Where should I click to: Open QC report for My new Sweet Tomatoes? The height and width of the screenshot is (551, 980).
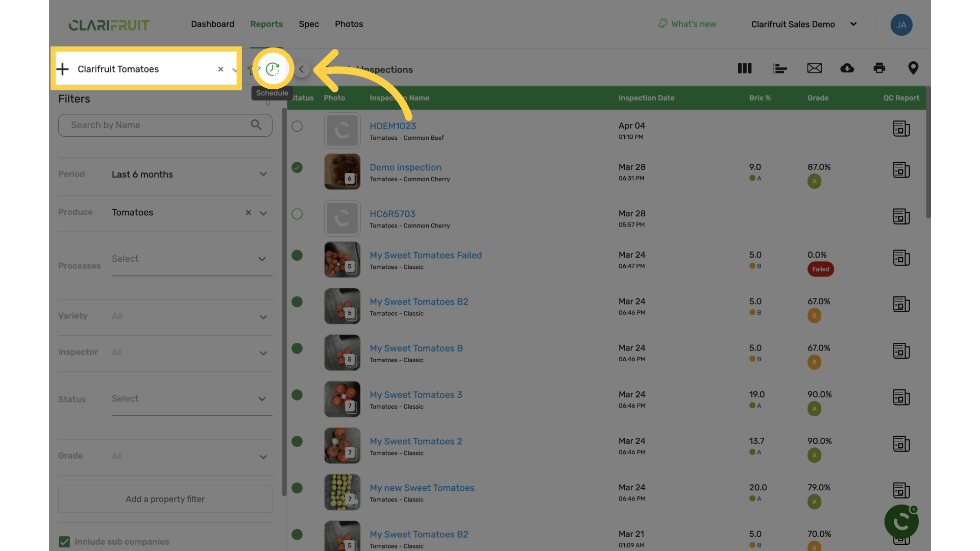[x=901, y=490]
